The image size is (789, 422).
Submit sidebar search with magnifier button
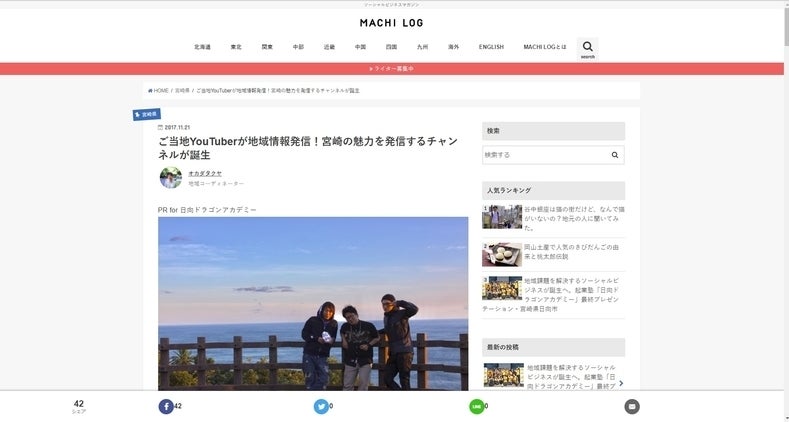tap(615, 155)
